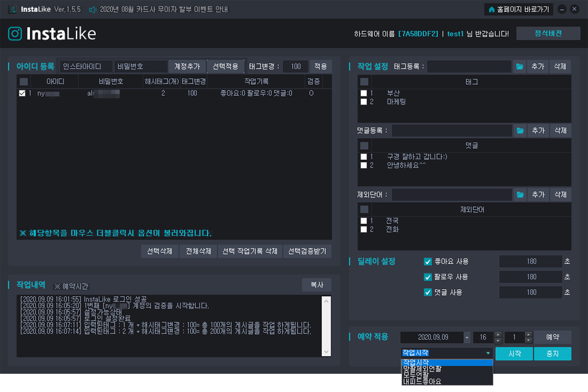Screen dimensions: 588x392
Task: Increase the reservation minute value
Action: (529, 334)
